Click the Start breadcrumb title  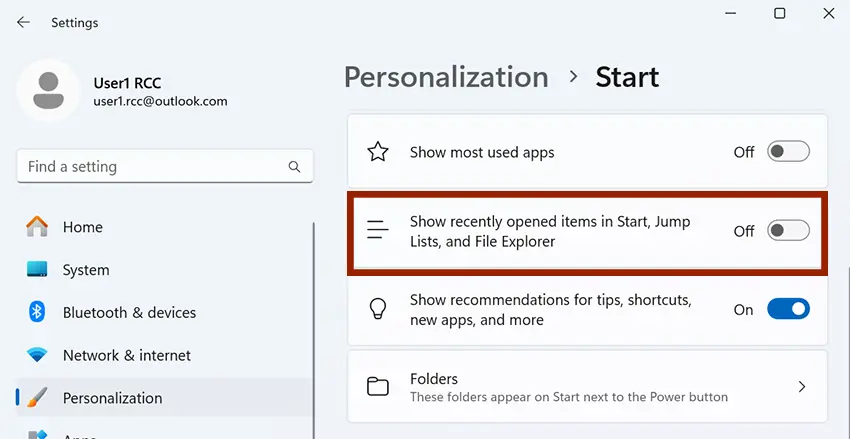(x=627, y=77)
